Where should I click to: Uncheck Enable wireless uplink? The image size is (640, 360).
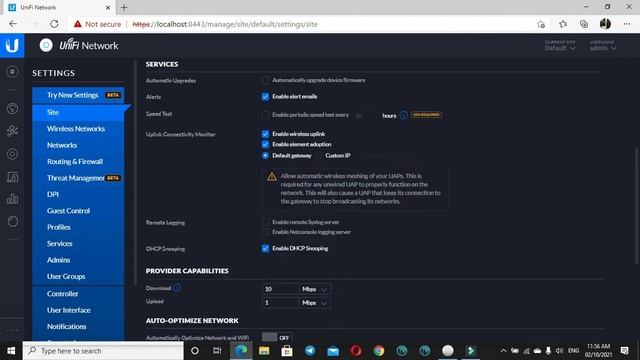click(265, 134)
